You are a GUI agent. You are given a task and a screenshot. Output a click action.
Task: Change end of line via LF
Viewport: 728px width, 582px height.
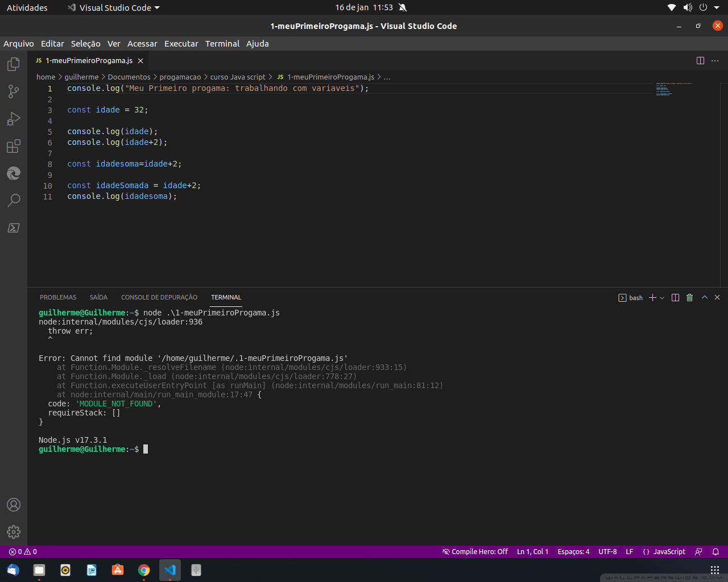pyautogui.click(x=630, y=552)
